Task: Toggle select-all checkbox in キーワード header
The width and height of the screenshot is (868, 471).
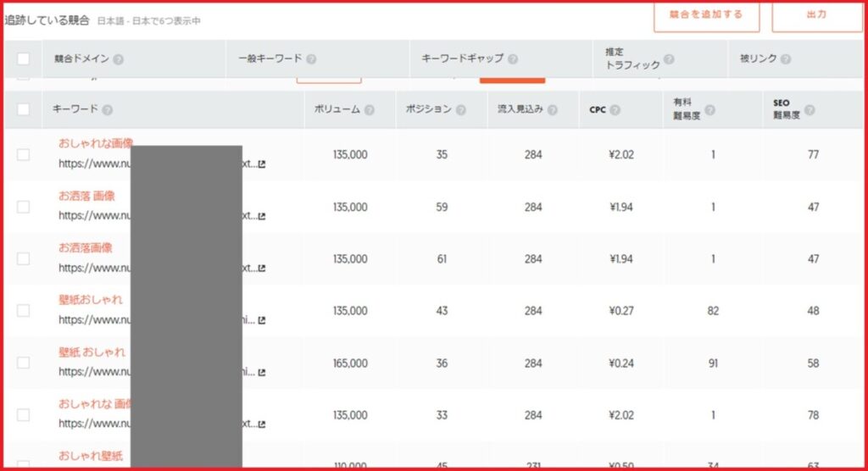Action: tap(23, 109)
